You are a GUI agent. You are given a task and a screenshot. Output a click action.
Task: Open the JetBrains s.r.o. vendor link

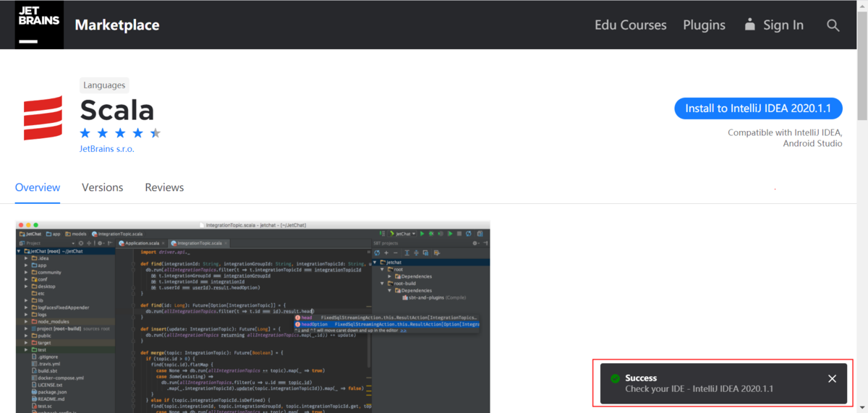click(107, 149)
